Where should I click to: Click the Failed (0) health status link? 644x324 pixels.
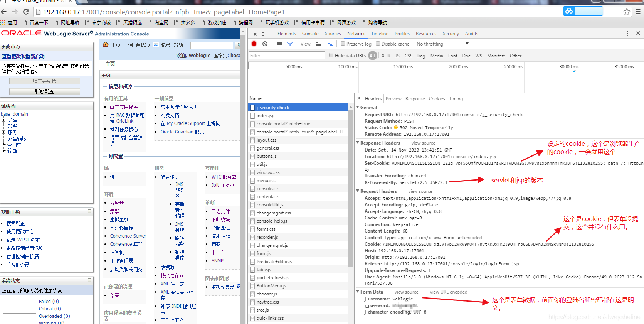[49, 301]
